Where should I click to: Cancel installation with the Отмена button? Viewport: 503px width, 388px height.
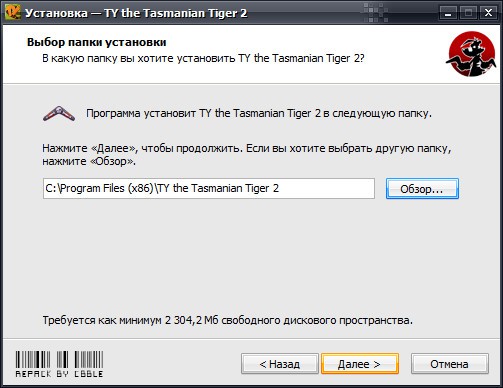click(450, 364)
